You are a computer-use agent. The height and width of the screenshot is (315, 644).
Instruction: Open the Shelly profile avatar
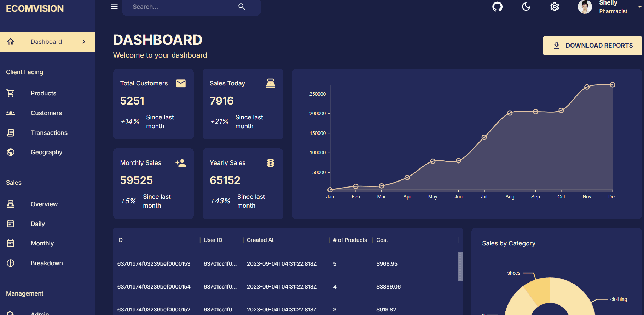[585, 7]
